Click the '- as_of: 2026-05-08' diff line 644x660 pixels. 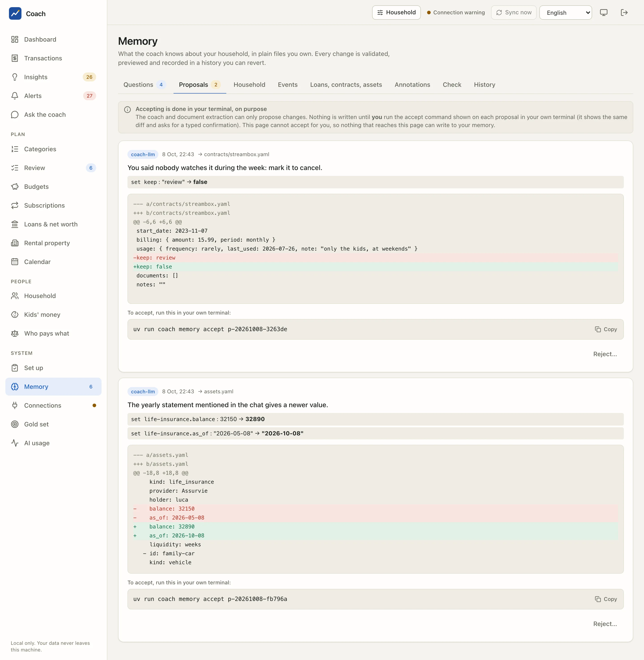pos(375,517)
